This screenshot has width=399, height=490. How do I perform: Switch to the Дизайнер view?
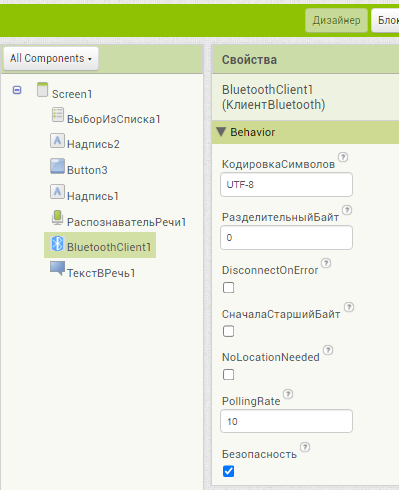click(336, 20)
